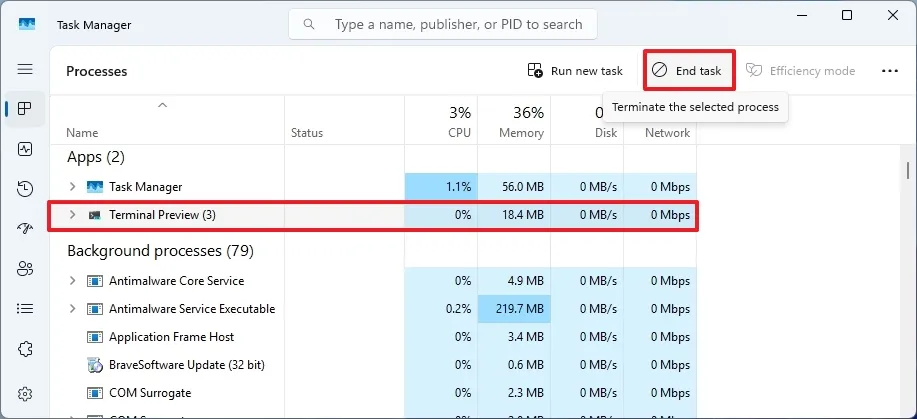Click the COM Surrogate process icon
The image size is (917, 419).
(94, 393)
